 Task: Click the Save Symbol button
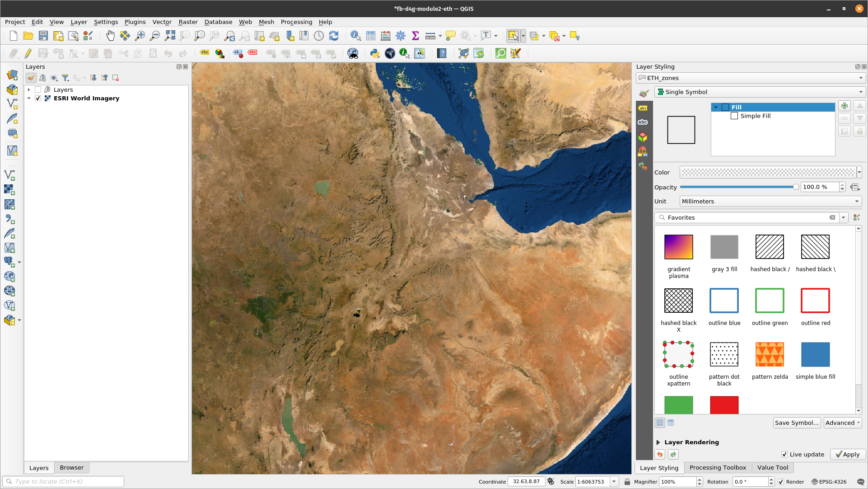797,423
